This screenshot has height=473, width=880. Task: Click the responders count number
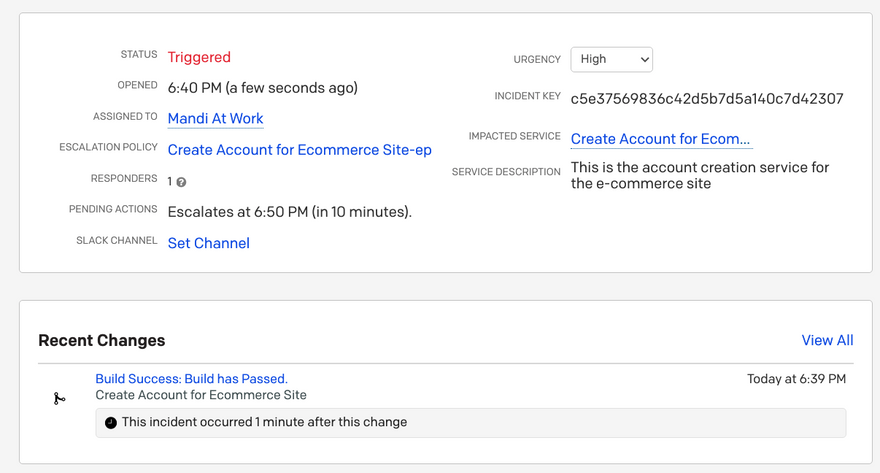170,181
